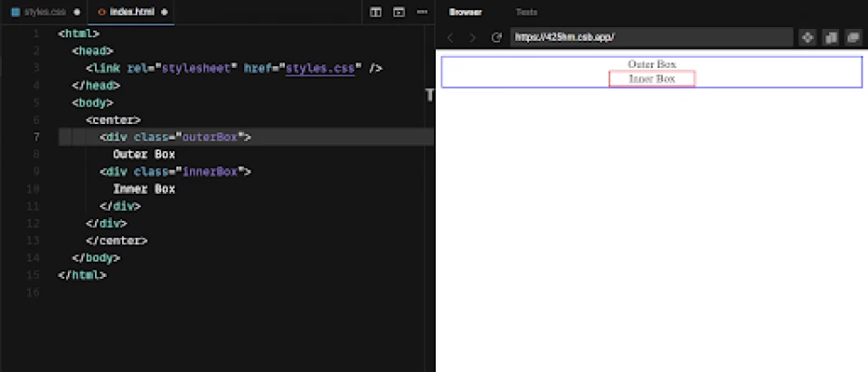Open the Browser preview tab

tap(465, 12)
